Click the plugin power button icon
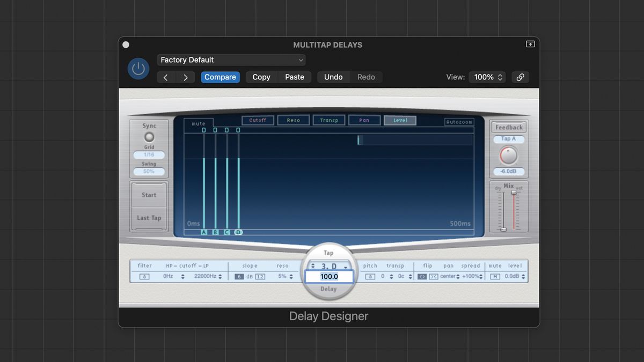Viewport: 644px width, 362px height. 138,69
